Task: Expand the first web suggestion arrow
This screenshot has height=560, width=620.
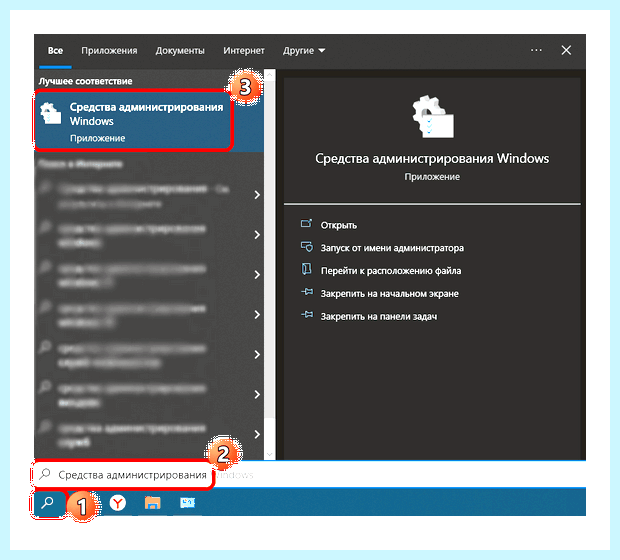Action: [x=257, y=195]
